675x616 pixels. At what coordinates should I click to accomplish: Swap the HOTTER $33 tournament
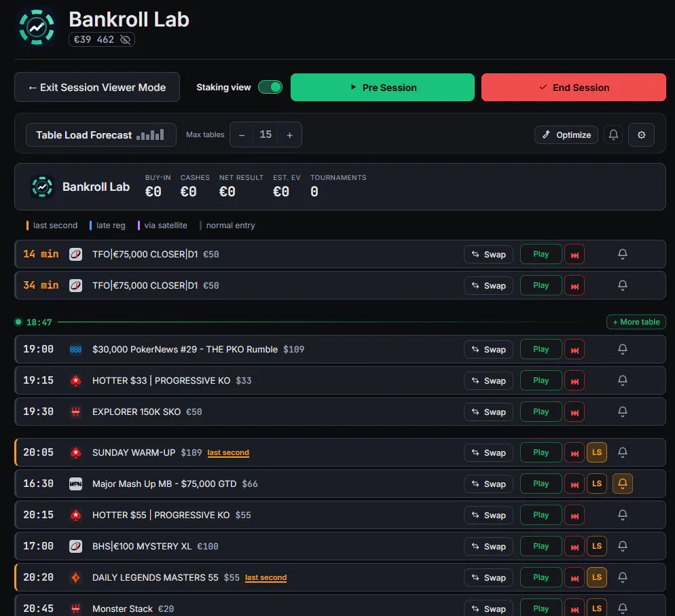[x=488, y=380]
